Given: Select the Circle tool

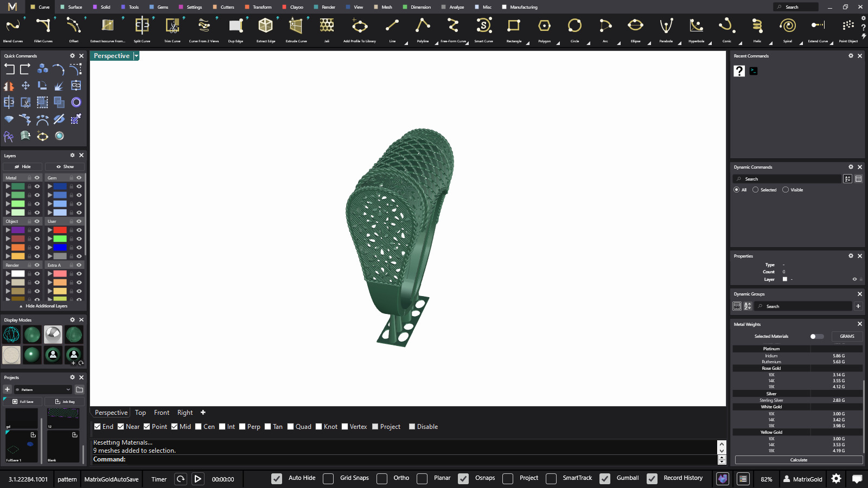Looking at the screenshot, I should click(x=575, y=30).
